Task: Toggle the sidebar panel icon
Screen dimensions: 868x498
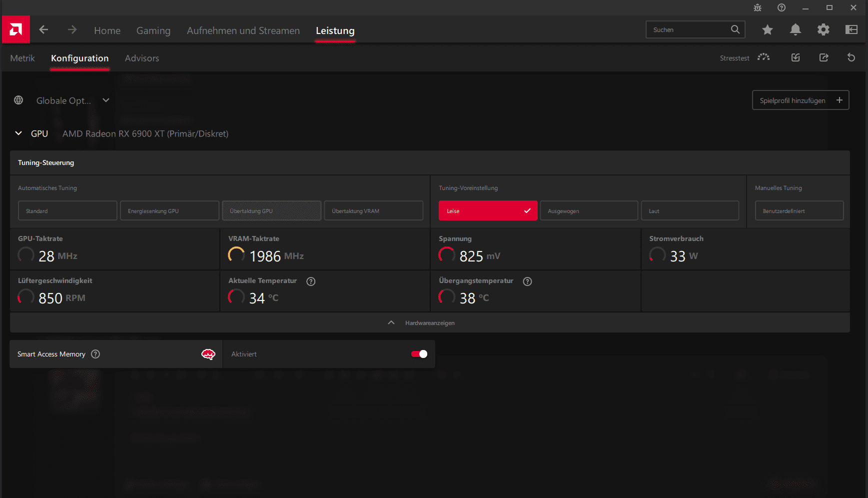Action: 852,29
